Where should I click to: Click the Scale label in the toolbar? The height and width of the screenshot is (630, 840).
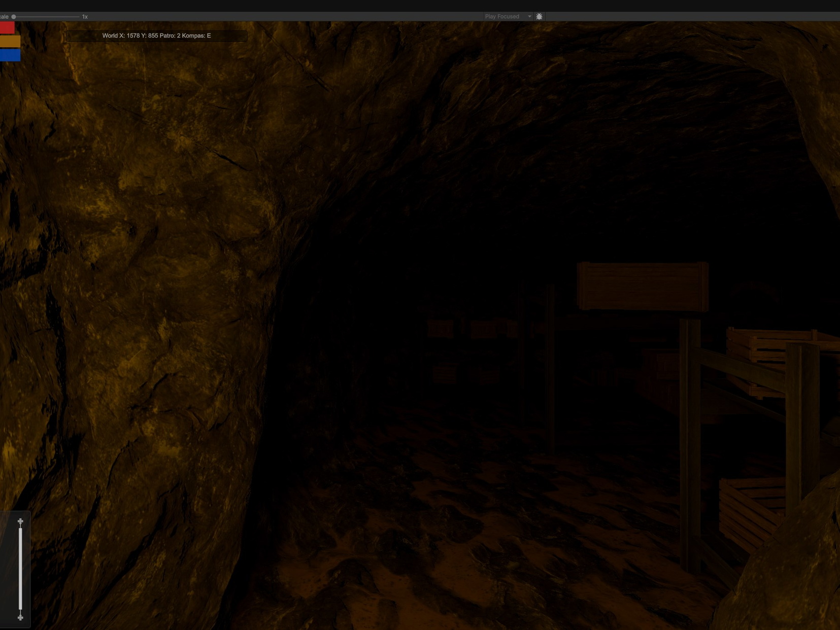tap(4, 16)
